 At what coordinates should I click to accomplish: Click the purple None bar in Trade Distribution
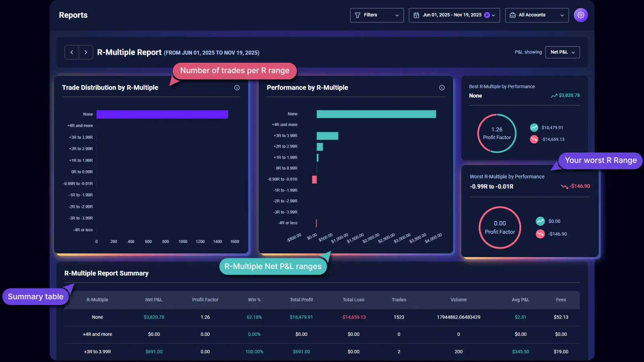click(x=162, y=114)
